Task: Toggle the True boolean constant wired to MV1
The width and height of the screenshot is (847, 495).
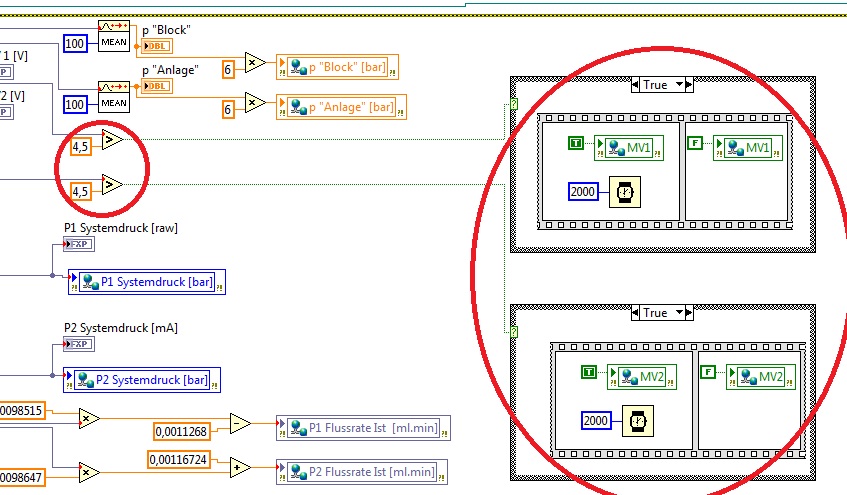Action: [576, 143]
